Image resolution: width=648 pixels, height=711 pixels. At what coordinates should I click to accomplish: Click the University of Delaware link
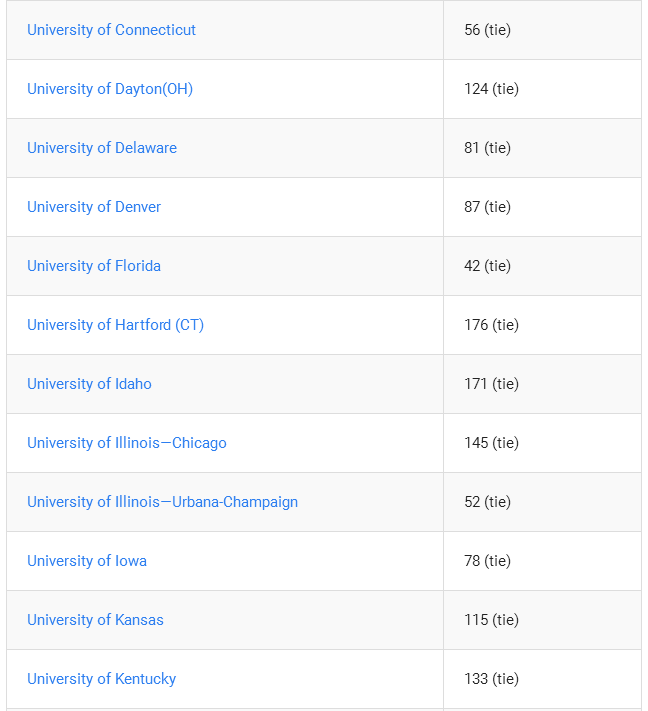click(102, 148)
